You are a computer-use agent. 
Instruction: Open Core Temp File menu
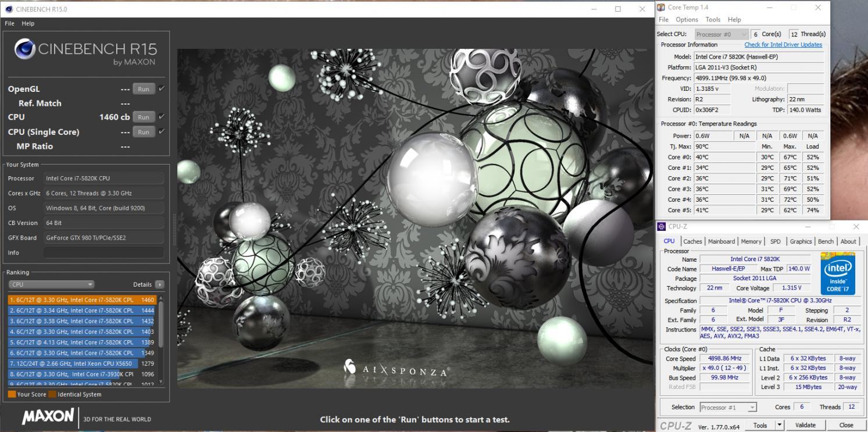[663, 19]
